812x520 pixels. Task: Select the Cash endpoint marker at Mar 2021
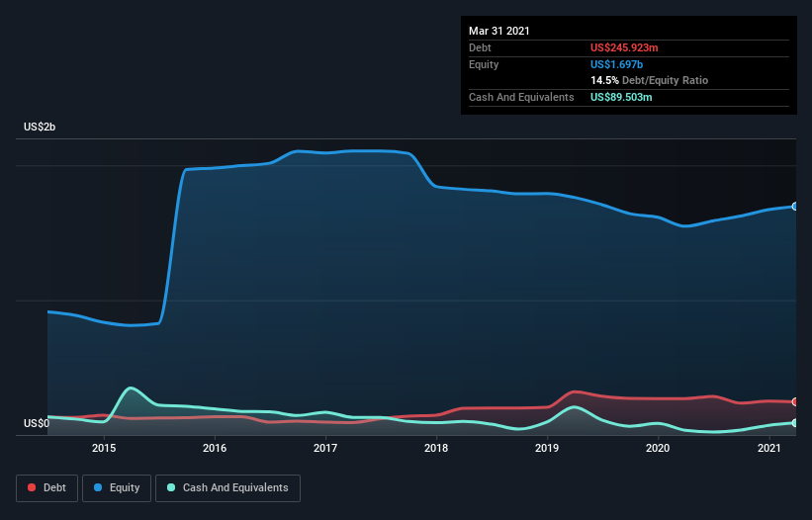(795, 423)
